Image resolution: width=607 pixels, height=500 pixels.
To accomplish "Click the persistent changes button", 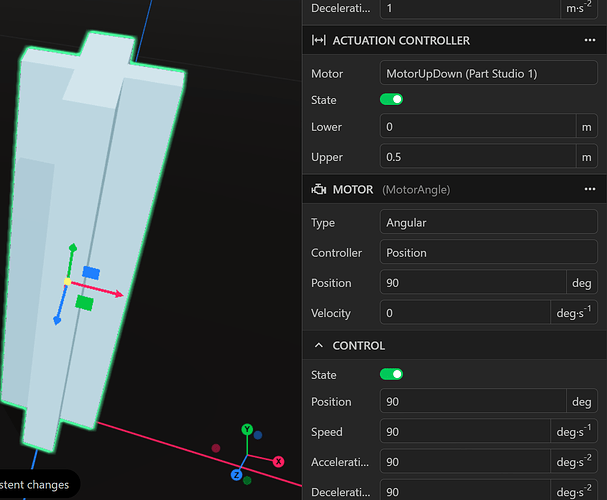I will tap(36, 485).
